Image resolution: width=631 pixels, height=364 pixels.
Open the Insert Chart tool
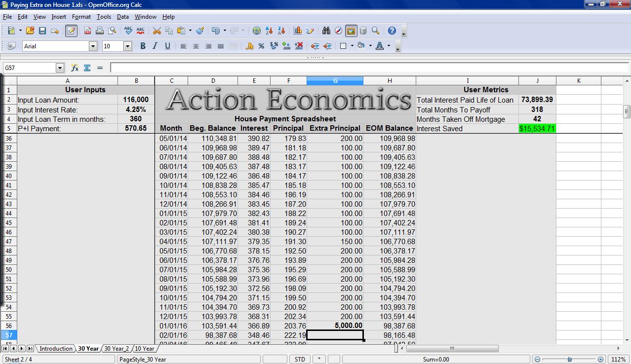[298, 31]
